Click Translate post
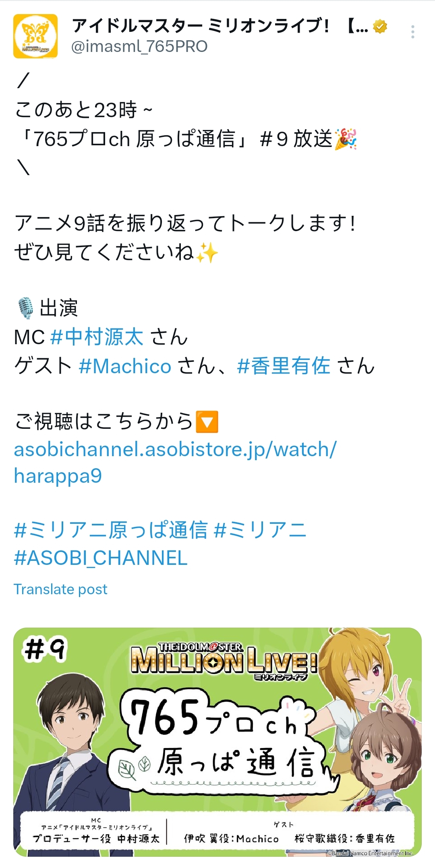This screenshot has height=868, width=435. tap(60, 589)
